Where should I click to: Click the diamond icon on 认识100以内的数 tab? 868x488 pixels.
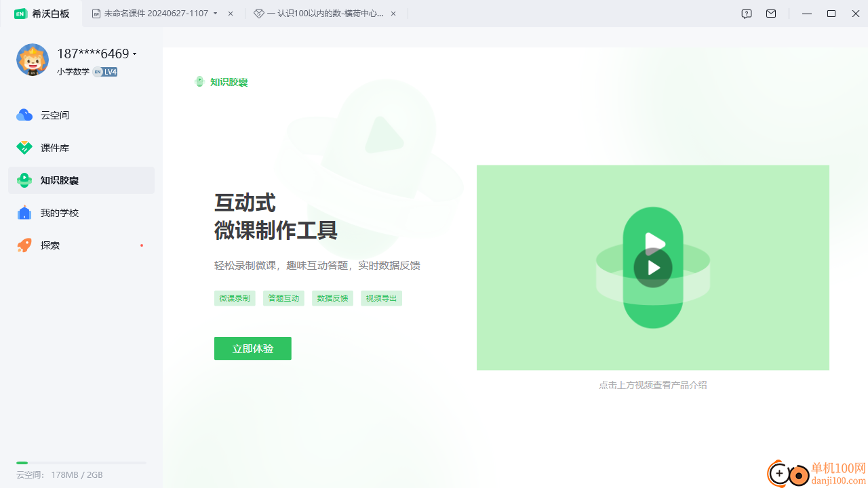click(x=258, y=14)
